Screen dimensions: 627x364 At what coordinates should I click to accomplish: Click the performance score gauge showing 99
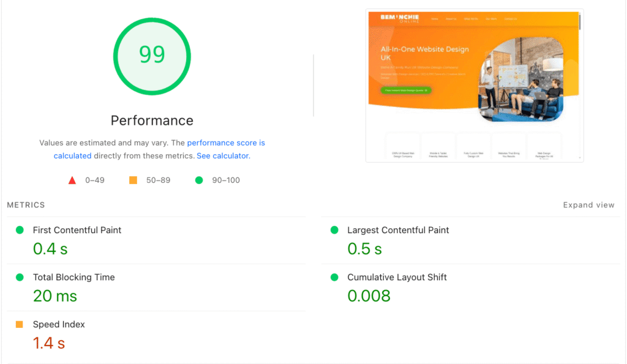click(x=152, y=56)
